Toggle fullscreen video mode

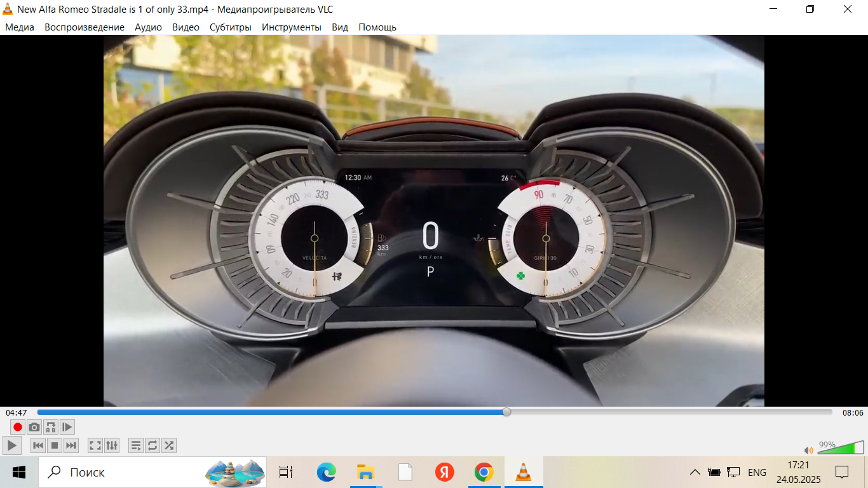coord(95,445)
